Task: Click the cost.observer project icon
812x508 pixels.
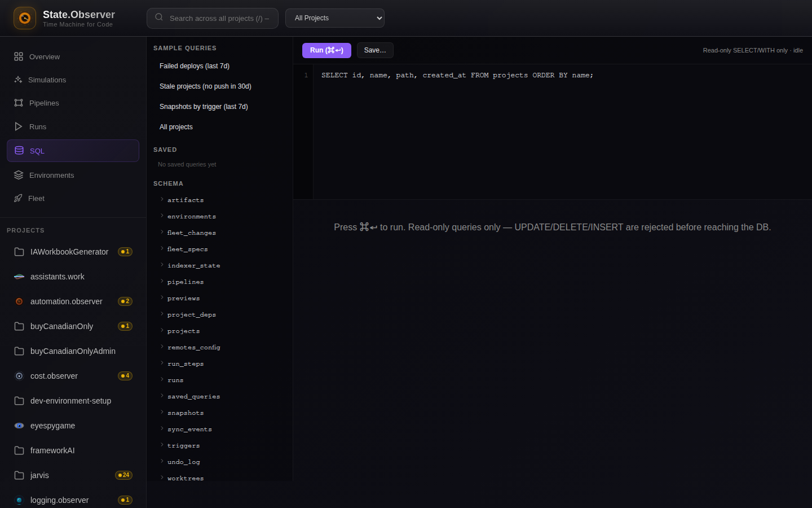Action: [19, 376]
